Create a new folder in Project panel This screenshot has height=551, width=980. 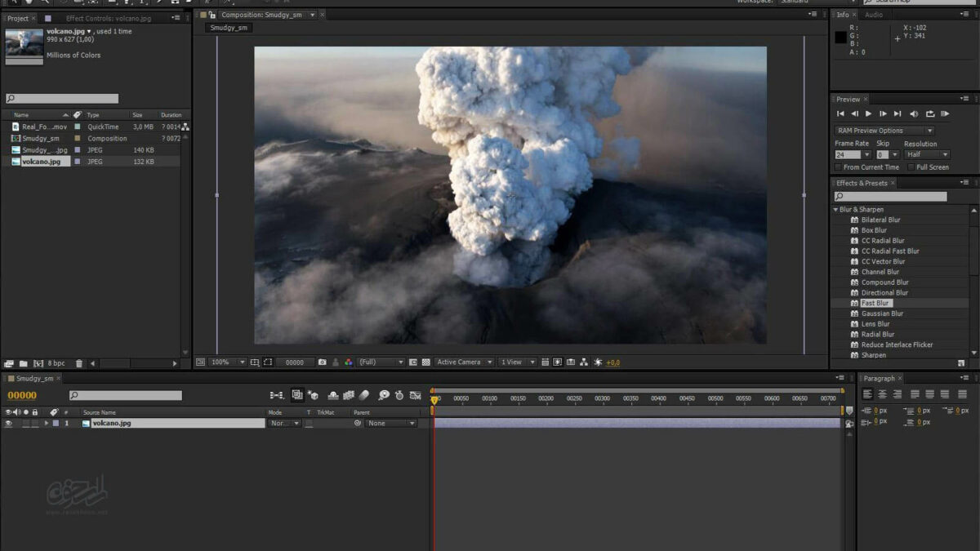click(24, 363)
